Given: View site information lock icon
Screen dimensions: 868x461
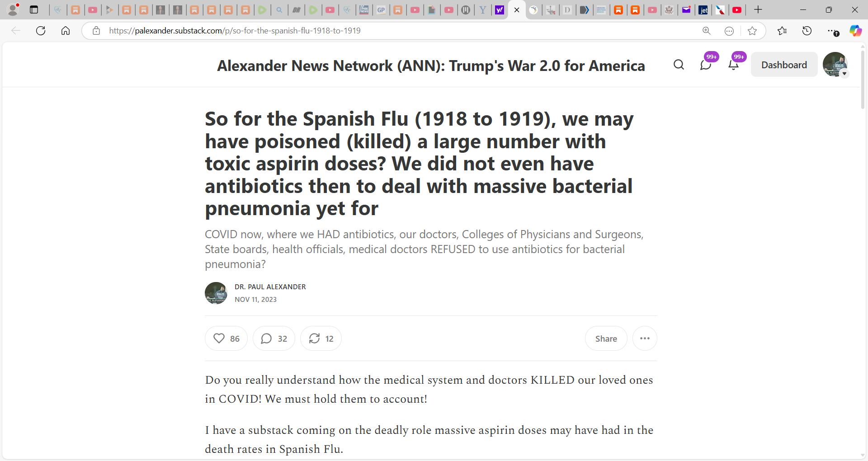Looking at the screenshot, I should [x=96, y=31].
